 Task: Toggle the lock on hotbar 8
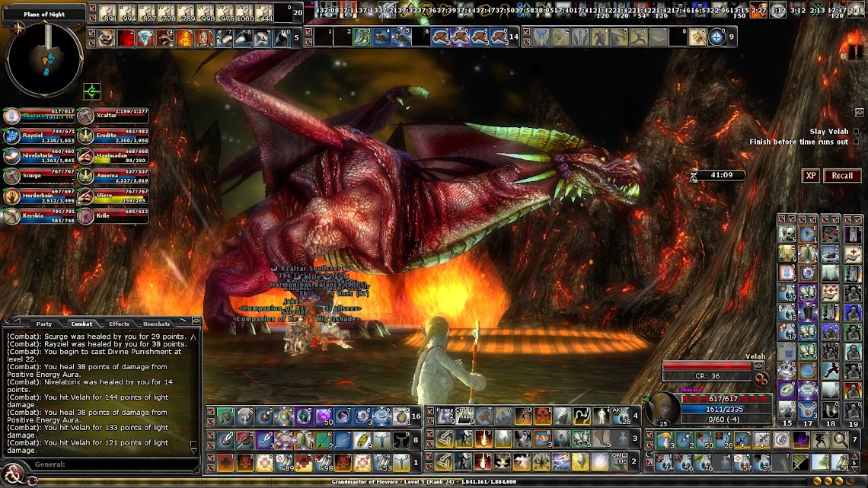(x=210, y=435)
